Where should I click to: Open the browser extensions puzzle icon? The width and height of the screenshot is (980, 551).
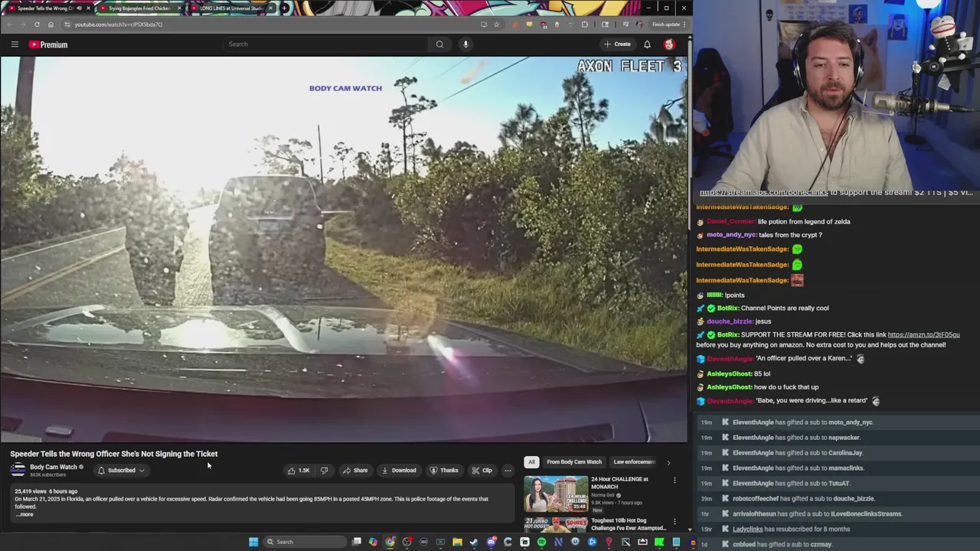(x=585, y=24)
